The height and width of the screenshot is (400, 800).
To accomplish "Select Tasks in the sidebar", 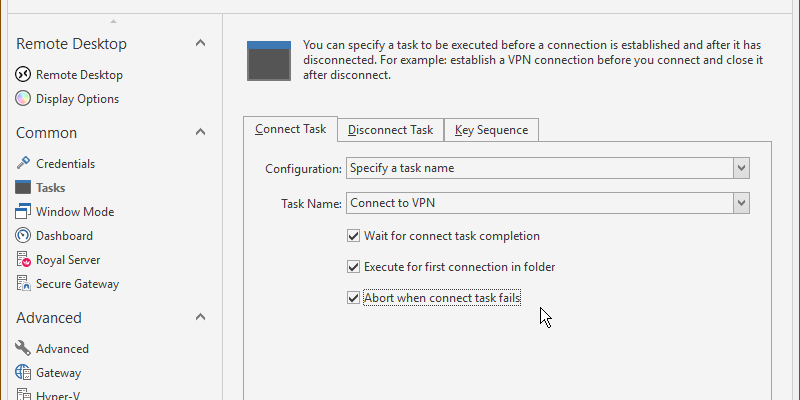I will [50, 188].
